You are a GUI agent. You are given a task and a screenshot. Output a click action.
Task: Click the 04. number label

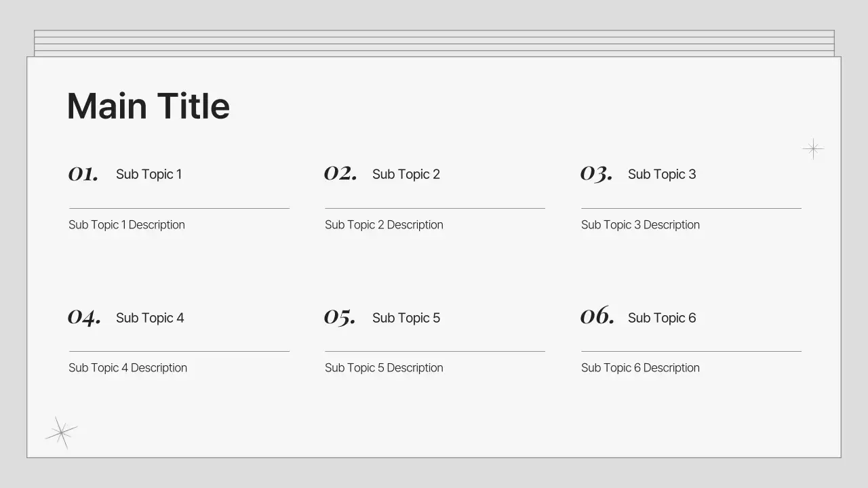84,317
